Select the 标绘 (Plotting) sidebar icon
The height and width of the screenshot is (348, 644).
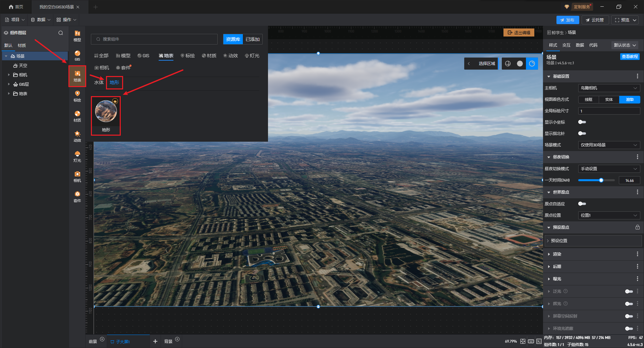tap(77, 96)
